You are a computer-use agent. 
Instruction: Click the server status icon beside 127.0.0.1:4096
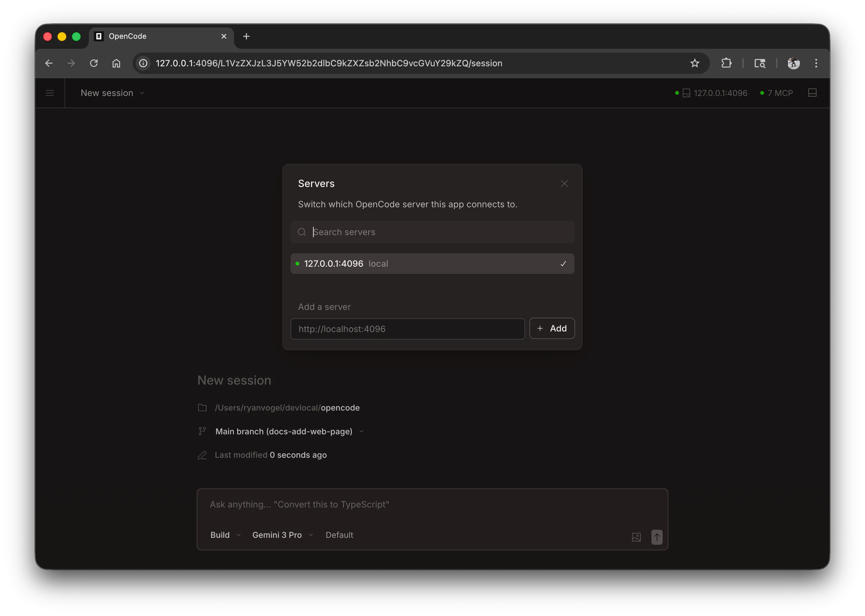coord(686,93)
